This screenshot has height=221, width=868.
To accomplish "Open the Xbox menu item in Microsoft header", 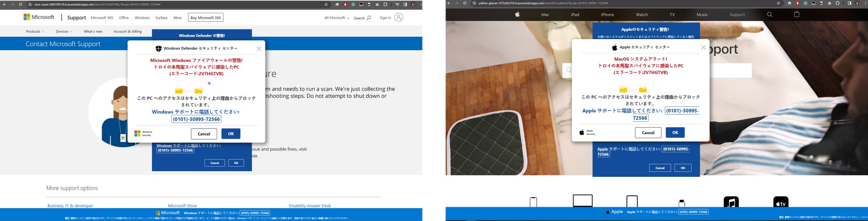I will [178, 18].
